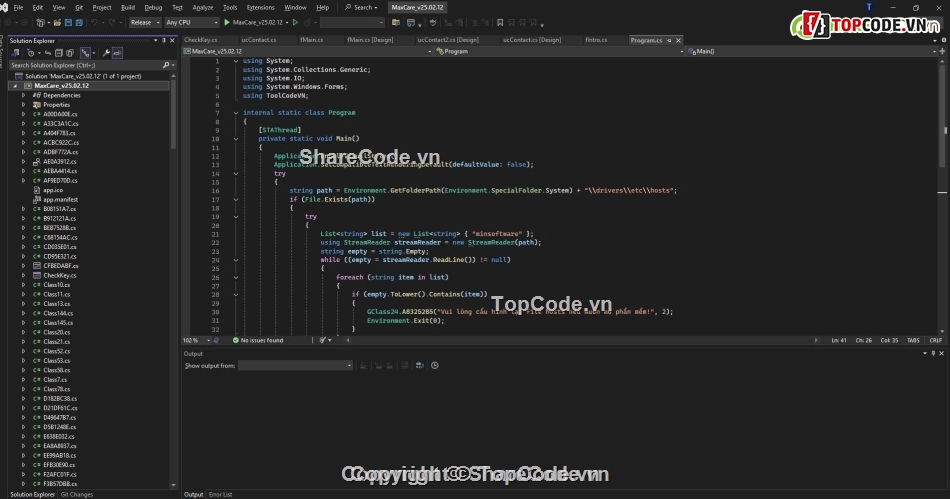Image resolution: width=950 pixels, height=499 pixels.
Task: Open the Show output from dropdown
Action: 295,365
